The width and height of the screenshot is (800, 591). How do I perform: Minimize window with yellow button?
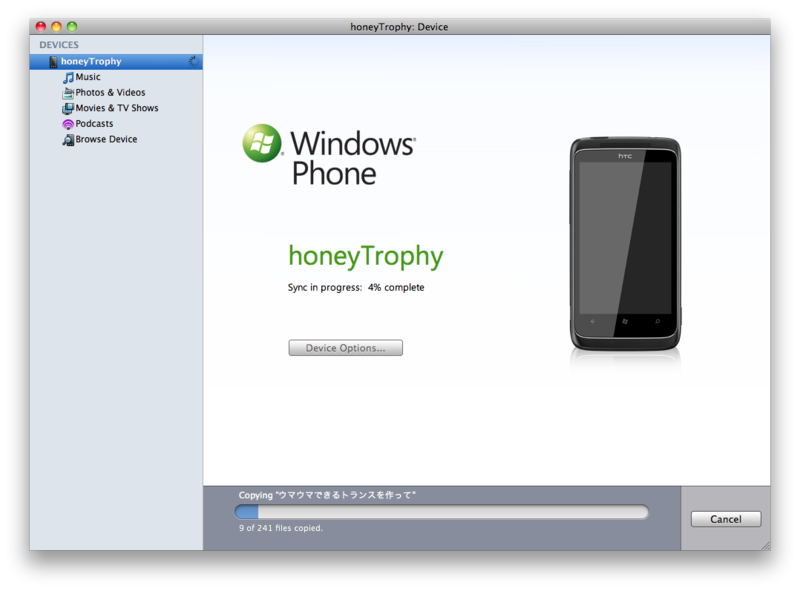coord(57,27)
